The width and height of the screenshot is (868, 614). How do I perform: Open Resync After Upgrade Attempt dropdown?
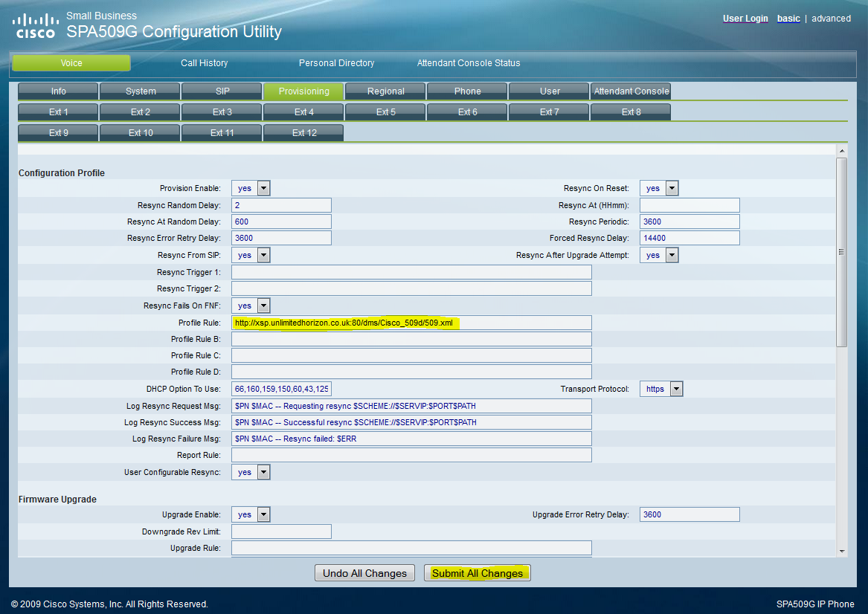659,255
